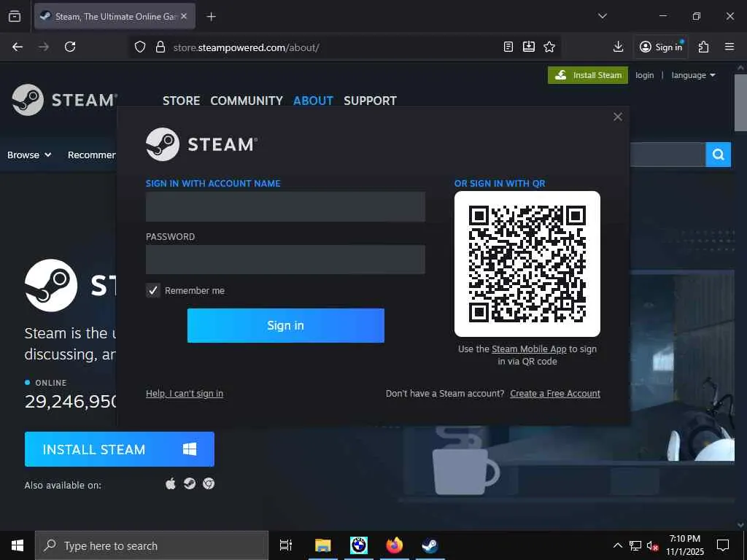Install this site as an app icon
Image resolution: width=747 pixels, height=560 pixels.
pos(529,47)
